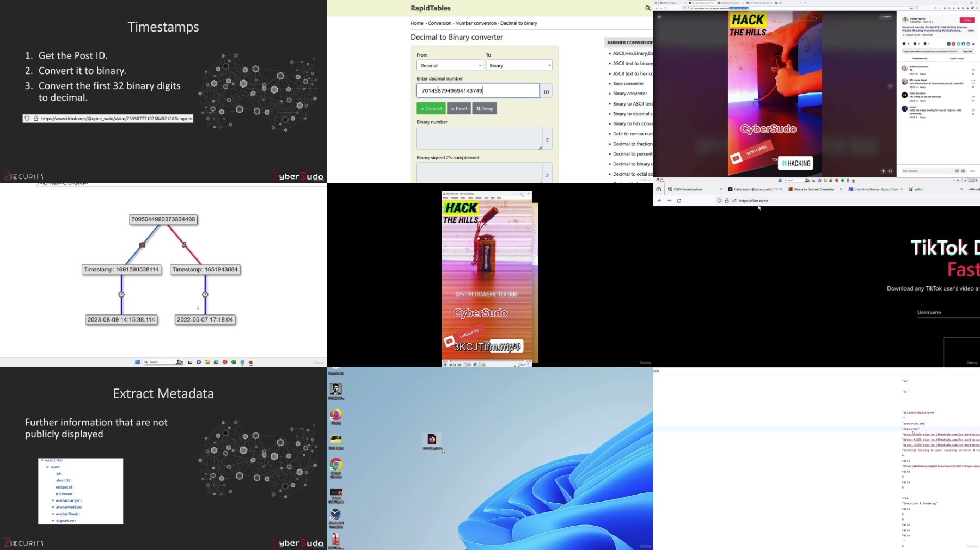Select graph node Timestamp: 1691590538114
980x550 pixels.
pos(121,270)
